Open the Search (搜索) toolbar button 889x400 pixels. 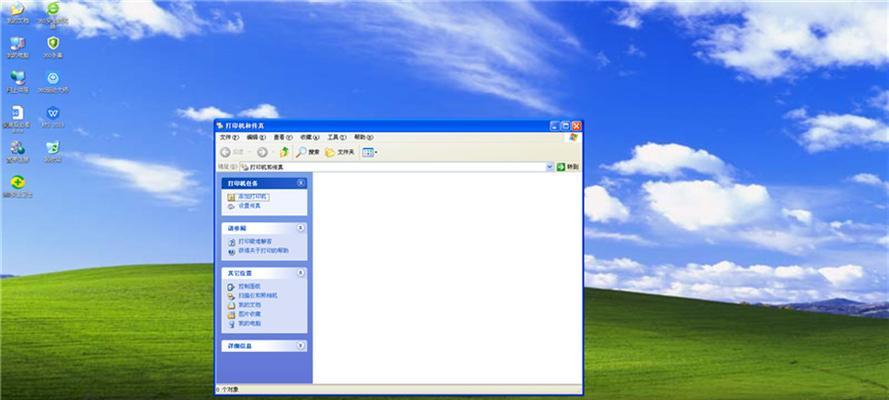pyautogui.click(x=308, y=152)
